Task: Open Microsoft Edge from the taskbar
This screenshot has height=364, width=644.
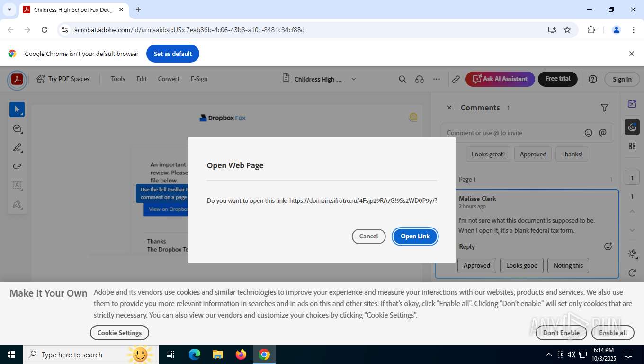Action: coord(195,355)
